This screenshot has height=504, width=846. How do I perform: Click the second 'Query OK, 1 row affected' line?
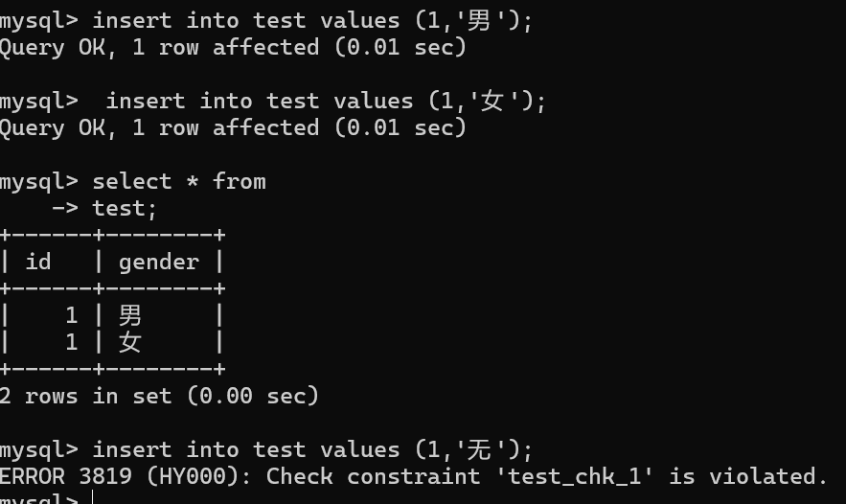[233, 127]
